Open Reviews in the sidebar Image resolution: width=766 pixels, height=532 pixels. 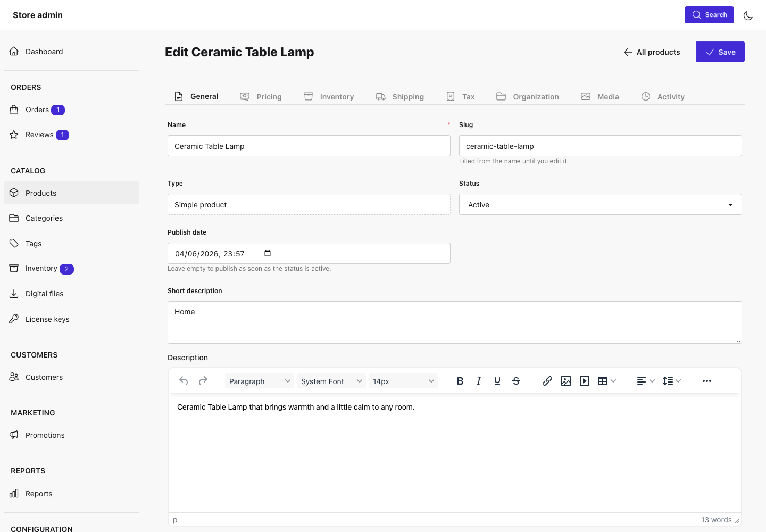pyautogui.click(x=72, y=135)
